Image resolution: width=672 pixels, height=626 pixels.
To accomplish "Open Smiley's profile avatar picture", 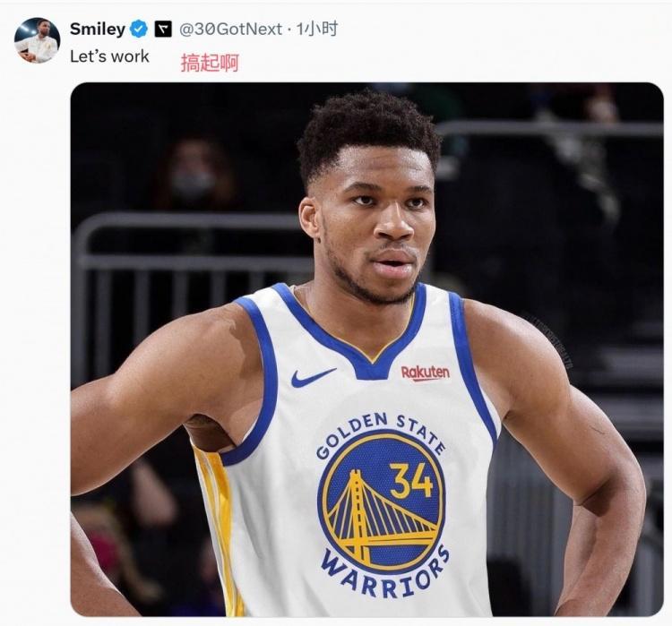I will point(38,40).
